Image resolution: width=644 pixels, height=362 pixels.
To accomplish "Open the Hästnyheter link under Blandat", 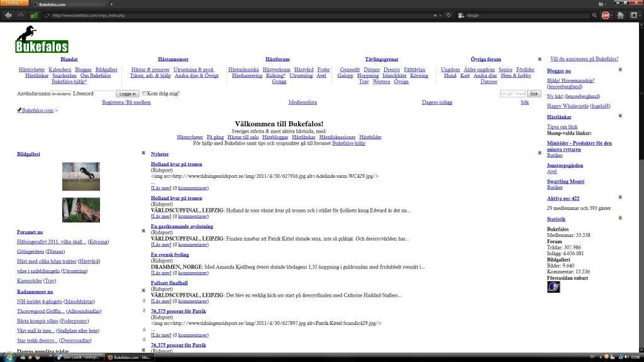I will (31, 70).
